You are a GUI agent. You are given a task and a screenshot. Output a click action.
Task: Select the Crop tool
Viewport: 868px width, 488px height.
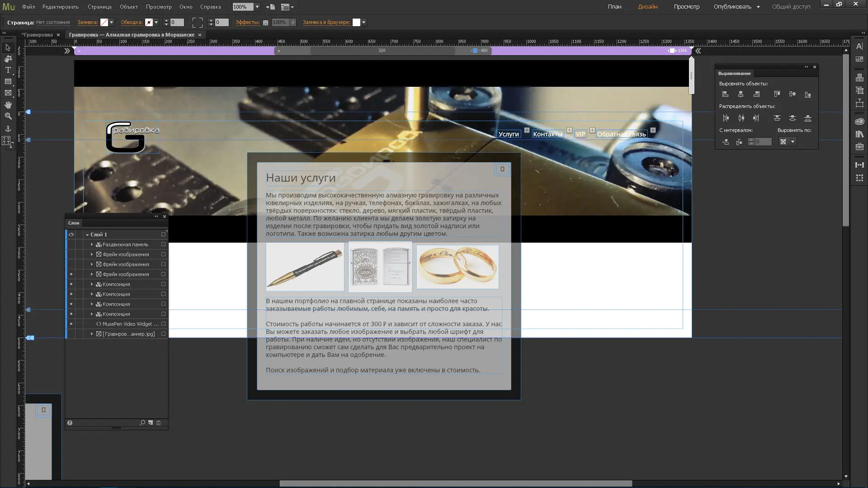[x=8, y=59]
